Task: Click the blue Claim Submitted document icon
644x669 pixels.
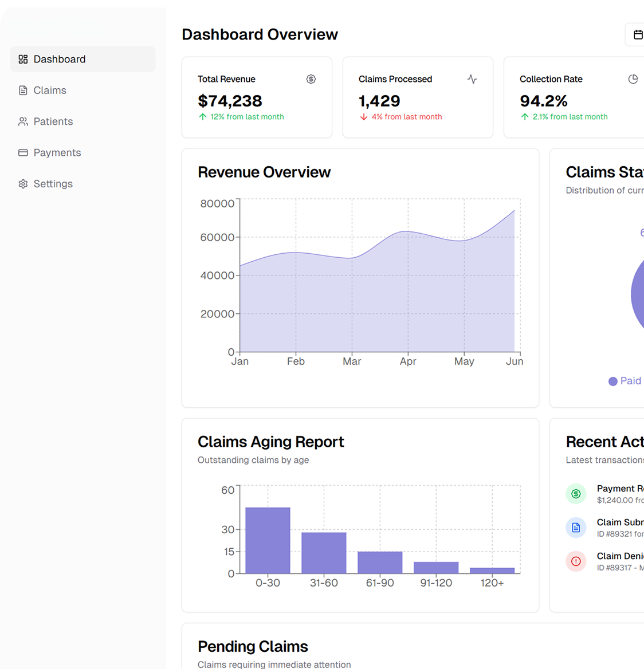Action: 576,528
